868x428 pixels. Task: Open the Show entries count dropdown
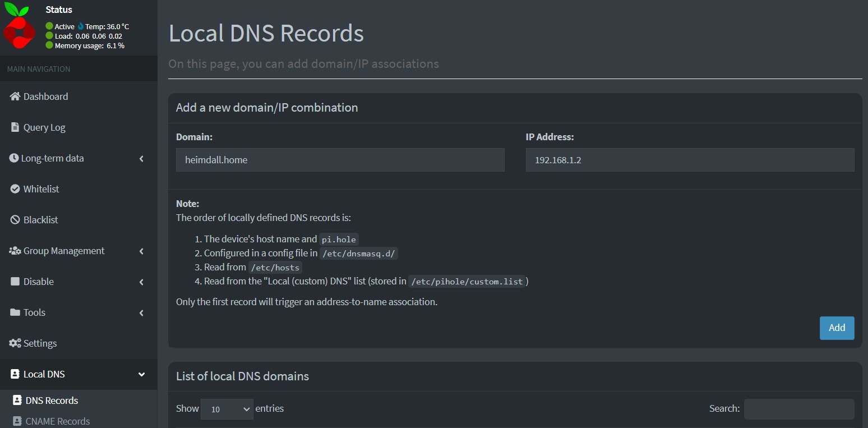tap(227, 409)
